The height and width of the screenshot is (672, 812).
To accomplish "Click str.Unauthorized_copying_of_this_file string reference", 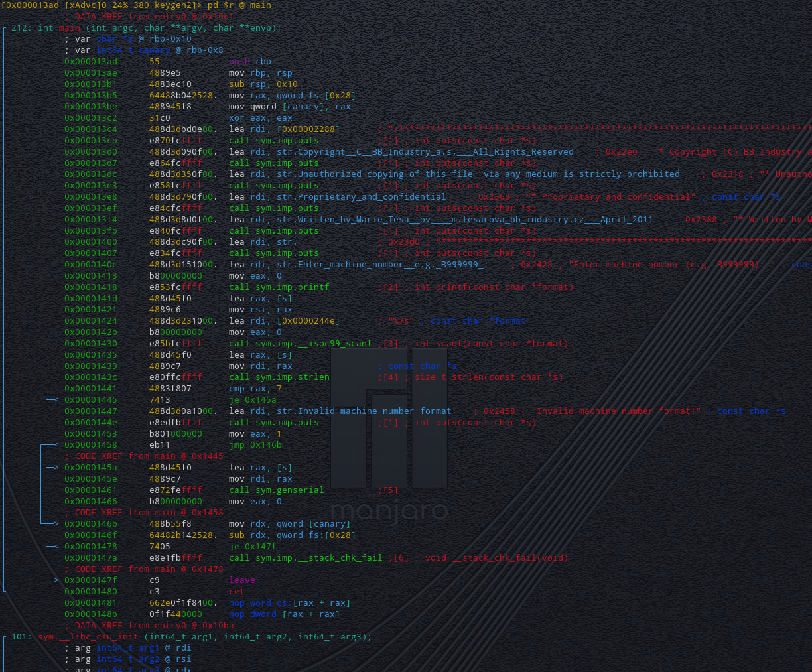I will [478, 174].
